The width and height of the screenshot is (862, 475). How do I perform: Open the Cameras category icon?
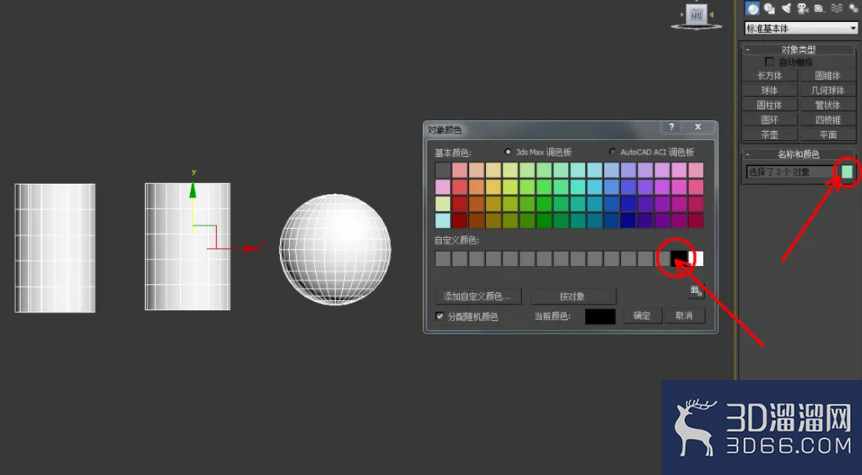(803, 8)
